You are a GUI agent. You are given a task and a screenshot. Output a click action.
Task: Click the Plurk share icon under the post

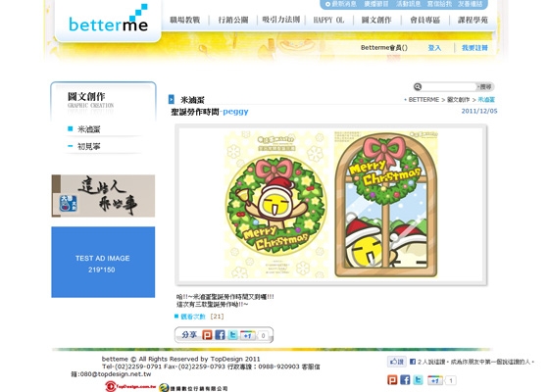coord(207,335)
